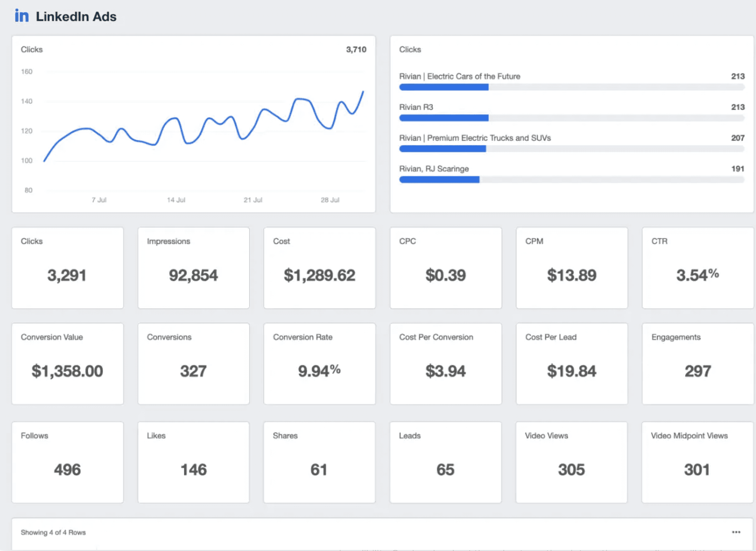
Task: Select the Conversion Value card
Action: coord(68,364)
